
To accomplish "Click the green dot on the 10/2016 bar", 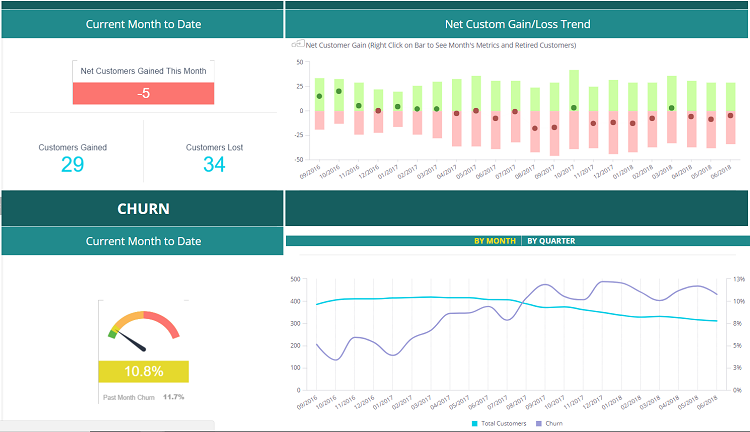I will (339, 91).
